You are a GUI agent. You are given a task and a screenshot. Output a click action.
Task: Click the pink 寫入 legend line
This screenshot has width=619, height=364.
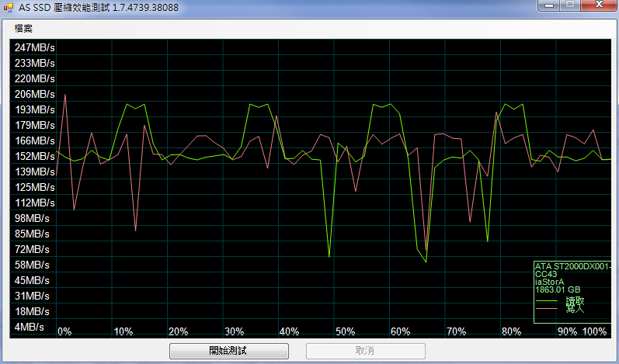pos(546,309)
